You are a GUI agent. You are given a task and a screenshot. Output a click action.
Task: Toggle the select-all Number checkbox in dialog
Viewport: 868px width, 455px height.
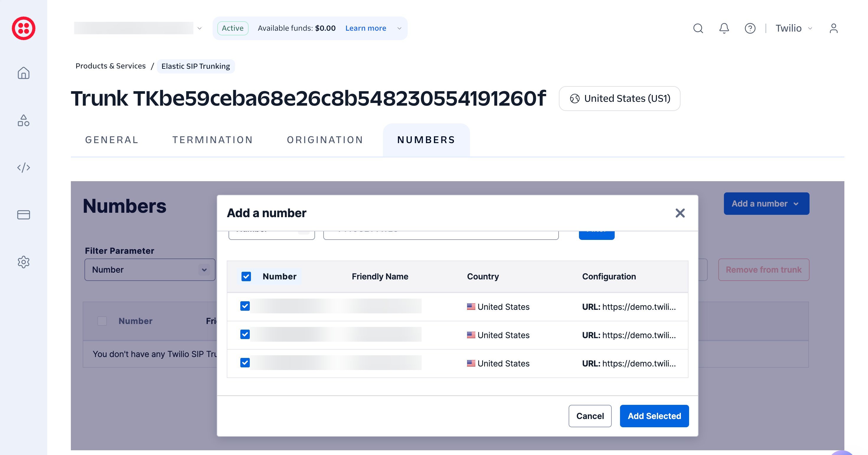coord(246,276)
